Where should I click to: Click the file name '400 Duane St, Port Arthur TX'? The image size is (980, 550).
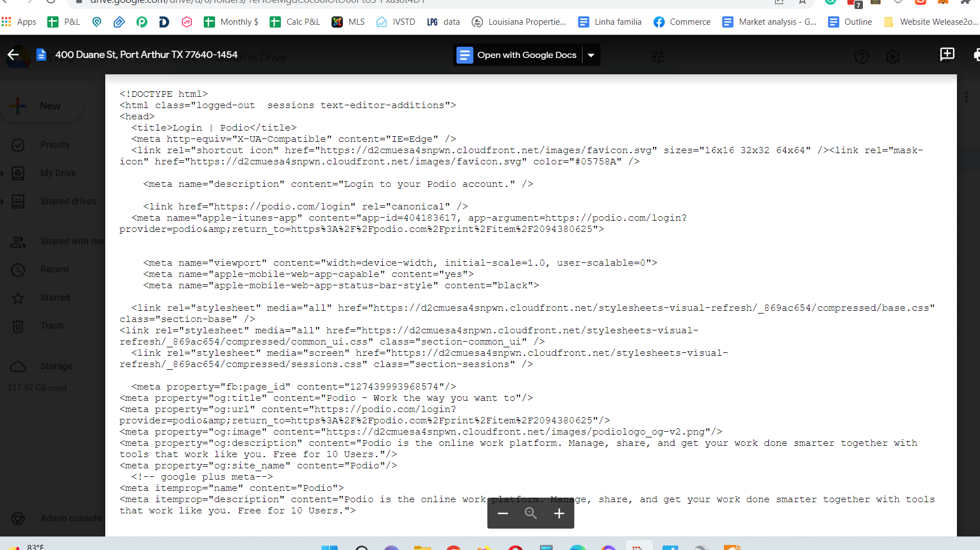click(x=146, y=55)
